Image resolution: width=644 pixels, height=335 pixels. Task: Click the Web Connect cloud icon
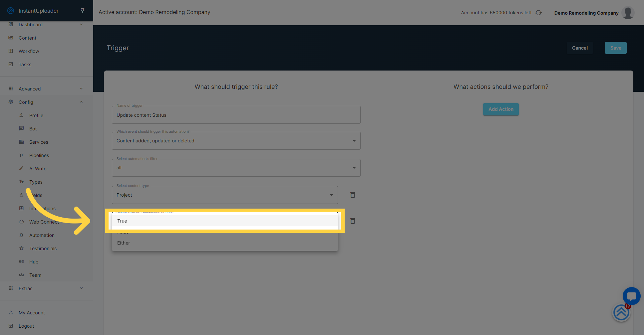21,222
